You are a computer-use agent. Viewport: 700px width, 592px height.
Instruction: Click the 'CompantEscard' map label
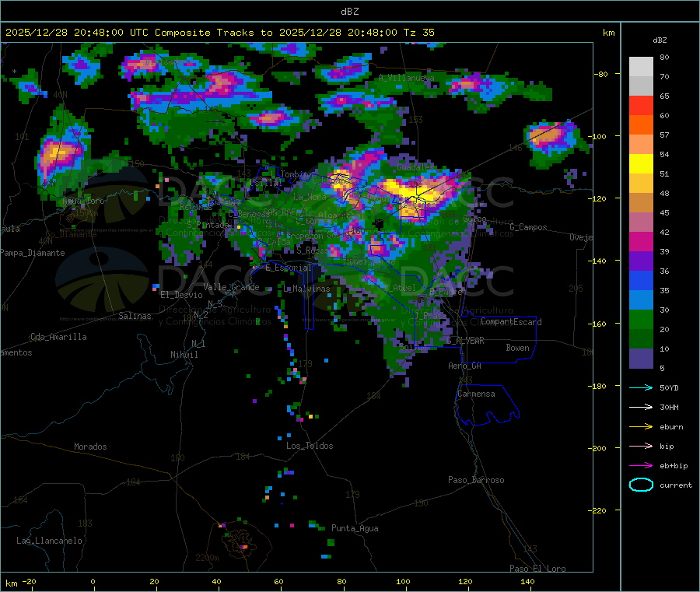click(512, 322)
